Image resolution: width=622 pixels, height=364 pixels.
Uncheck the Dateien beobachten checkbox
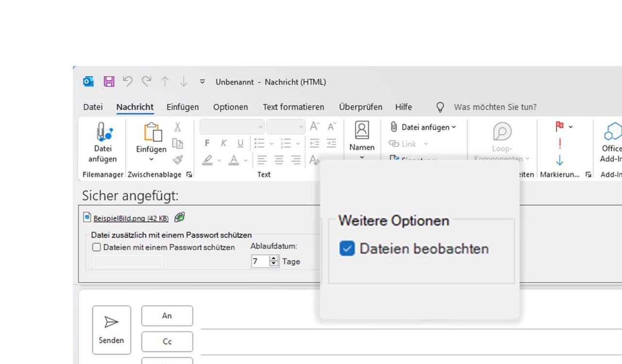(347, 248)
